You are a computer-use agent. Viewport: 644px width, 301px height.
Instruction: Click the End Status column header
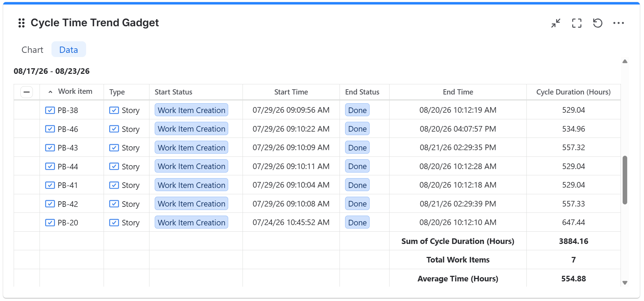point(362,92)
